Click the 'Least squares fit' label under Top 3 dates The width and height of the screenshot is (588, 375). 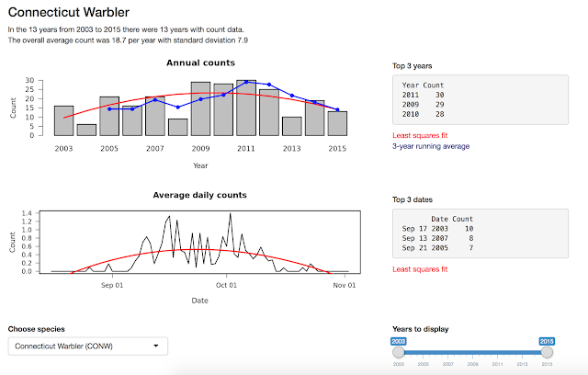click(x=420, y=269)
